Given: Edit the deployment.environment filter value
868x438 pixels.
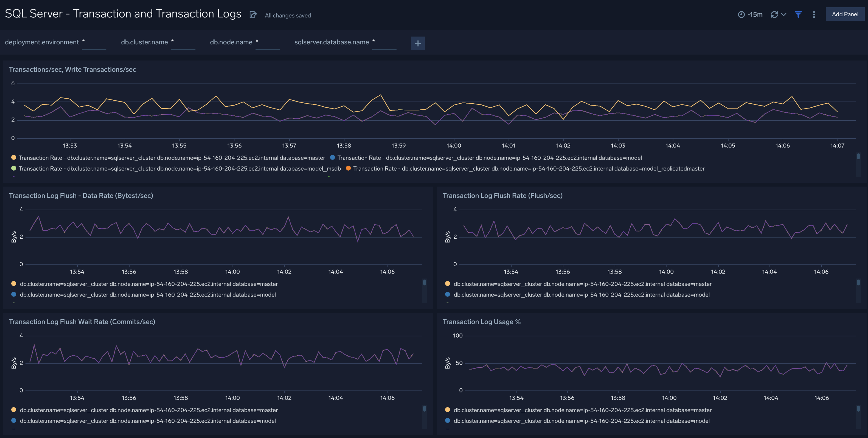Looking at the screenshot, I should tap(94, 42).
